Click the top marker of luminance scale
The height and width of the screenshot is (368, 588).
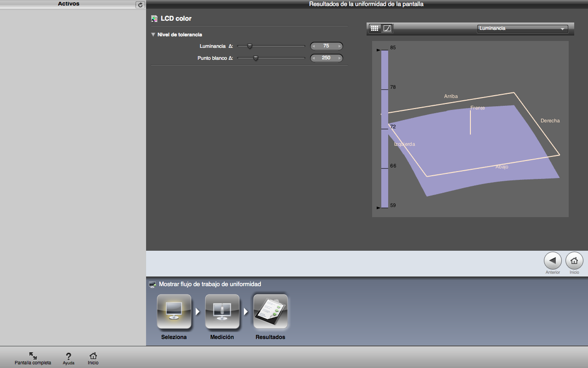click(x=379, y=50)
